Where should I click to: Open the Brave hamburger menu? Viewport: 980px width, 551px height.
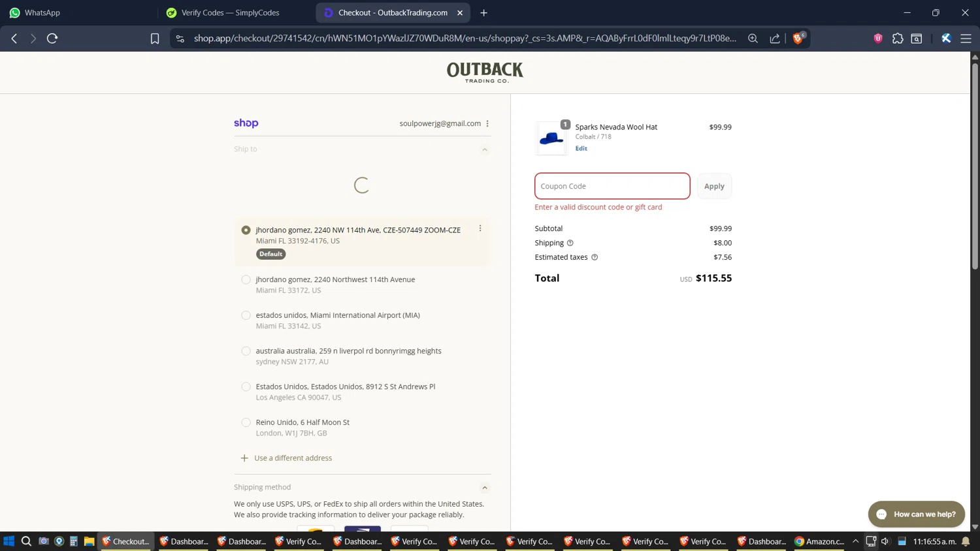coord(966,39)
